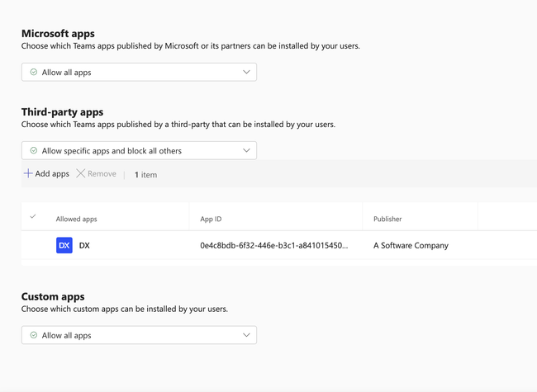Click the DX app name
The height and width of the screenshot is (392, 537).
(84, 245)
